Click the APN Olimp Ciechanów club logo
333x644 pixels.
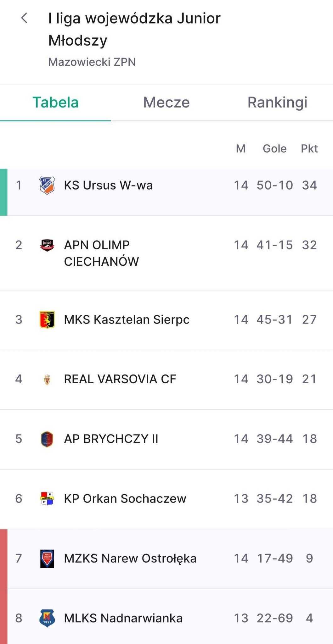47,245
